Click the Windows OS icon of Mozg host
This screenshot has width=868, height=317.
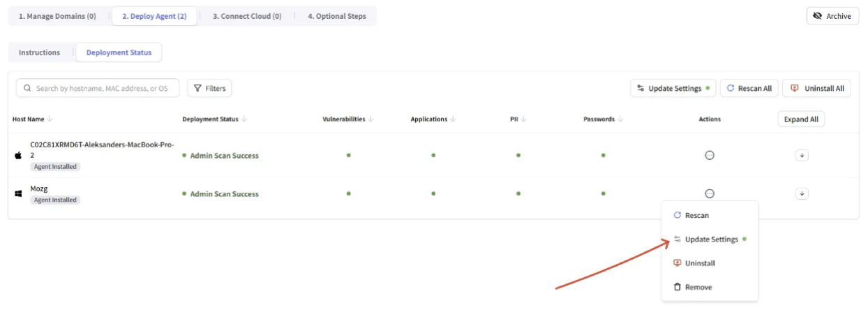pos(18,193)
